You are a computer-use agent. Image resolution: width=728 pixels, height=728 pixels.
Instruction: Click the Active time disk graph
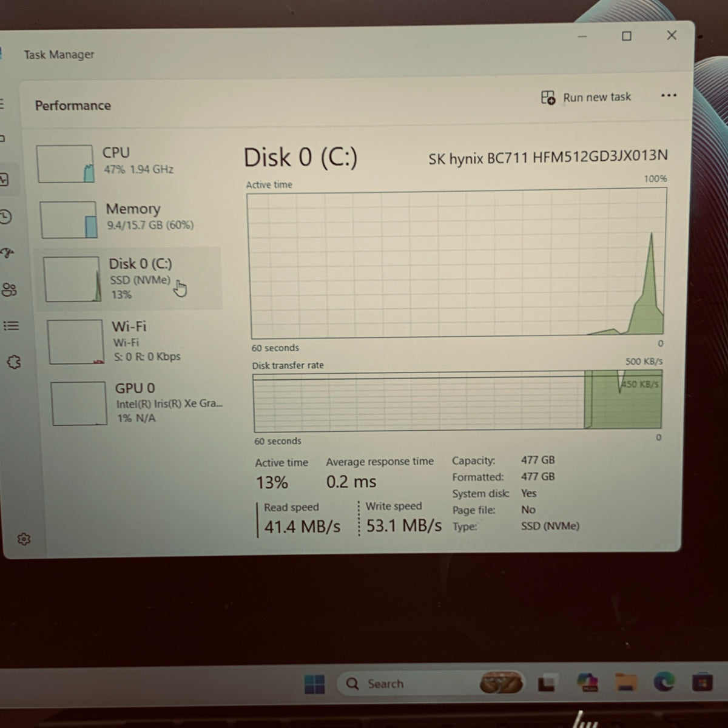(x=457, y=263)
